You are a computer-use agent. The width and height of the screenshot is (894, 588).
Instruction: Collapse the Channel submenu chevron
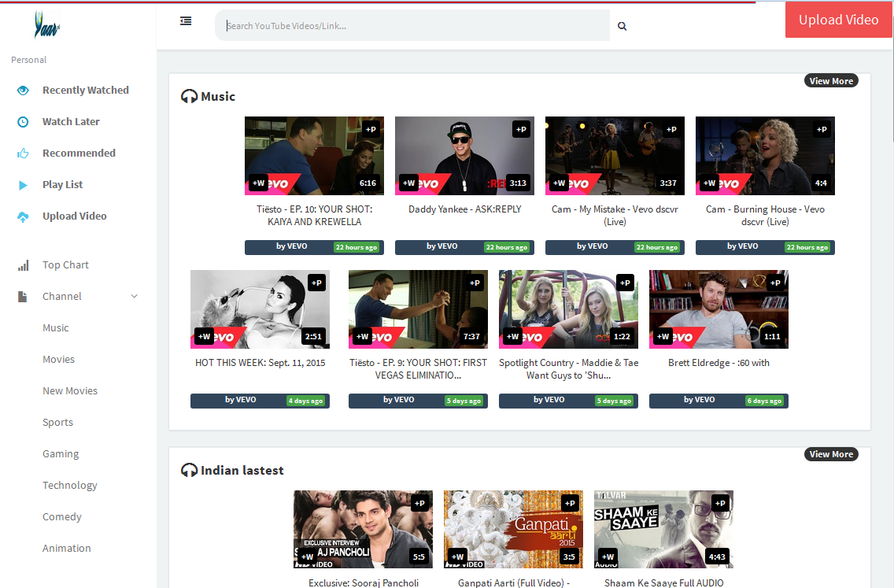(x=135, y=297)
